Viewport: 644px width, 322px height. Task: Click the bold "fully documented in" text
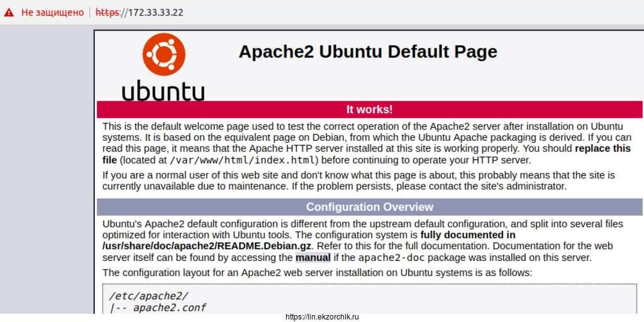pyautogui.click(x=467, y=235)
